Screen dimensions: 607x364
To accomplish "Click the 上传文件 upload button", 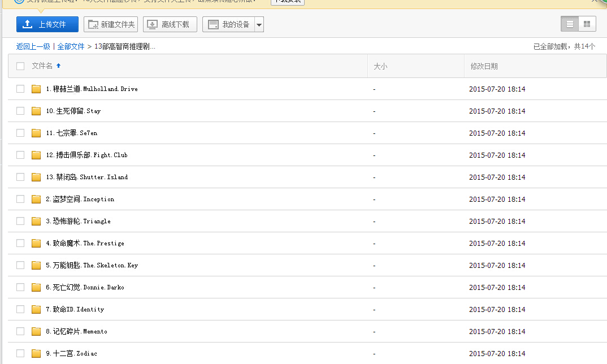I will tap(47, 24).
